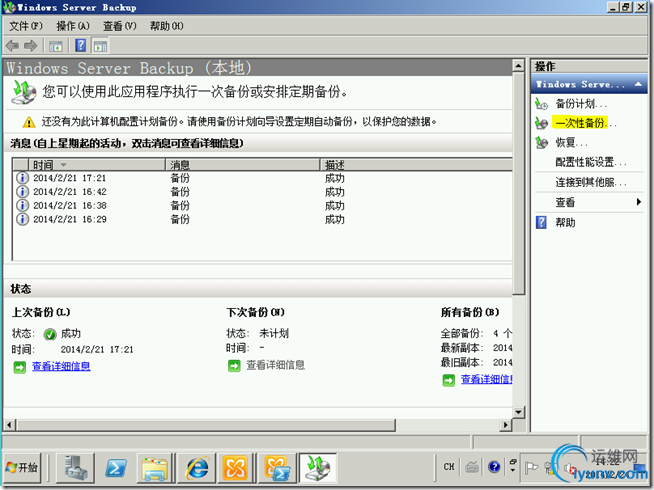Screen dimensions: 654x490
Task: Click the CH language indicator in the taskbar
Action: [x=449, y=467]
